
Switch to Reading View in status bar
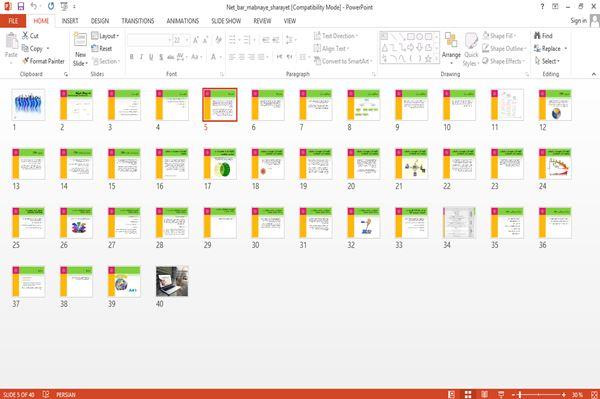[x=484, y=394]
